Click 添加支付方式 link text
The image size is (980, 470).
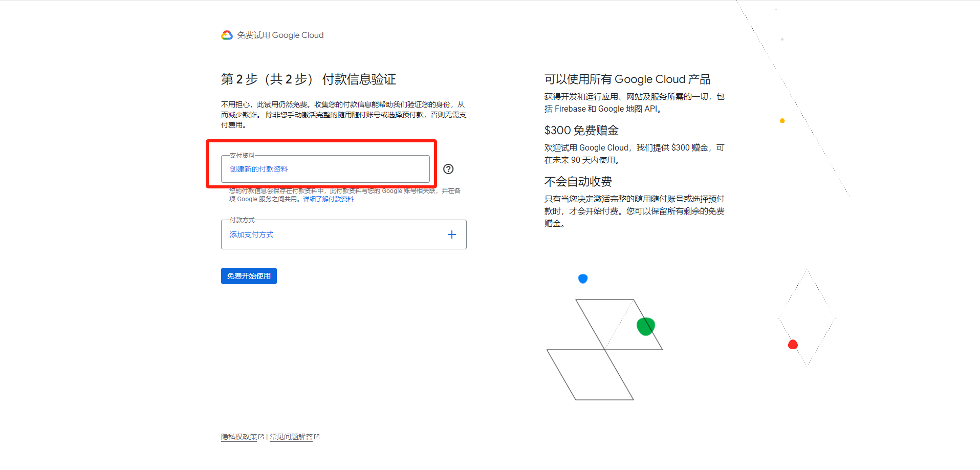click(x=252, y=234)
